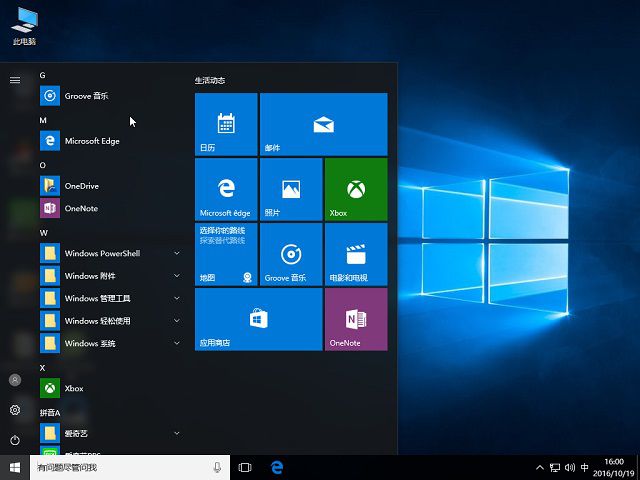Click the Groove 音乐 tile

291,254
